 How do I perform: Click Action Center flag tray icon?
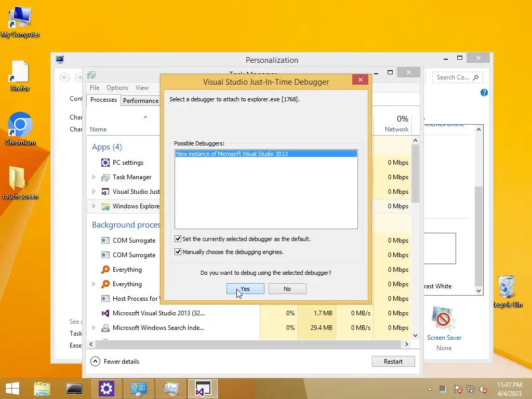click(x=458, y=389)
